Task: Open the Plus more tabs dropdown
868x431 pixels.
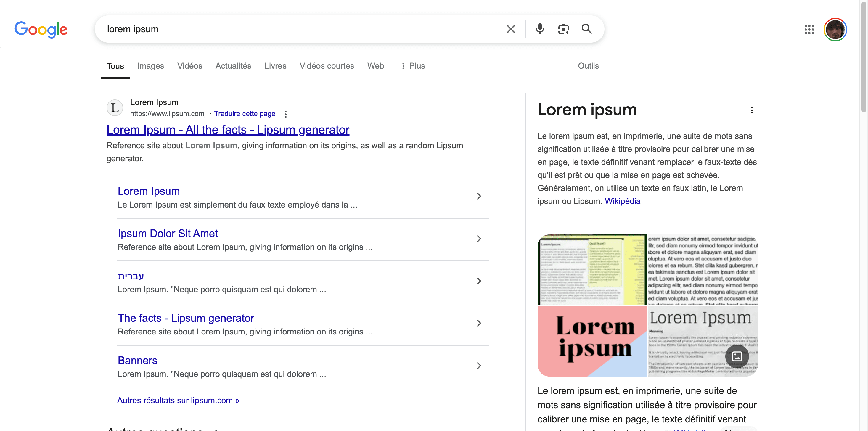Action: pos(413,66)
